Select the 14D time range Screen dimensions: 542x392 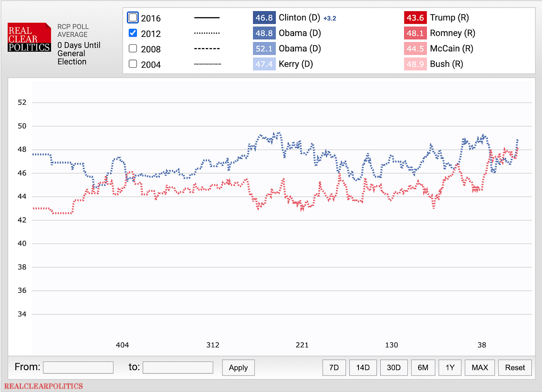pos(363,367)
